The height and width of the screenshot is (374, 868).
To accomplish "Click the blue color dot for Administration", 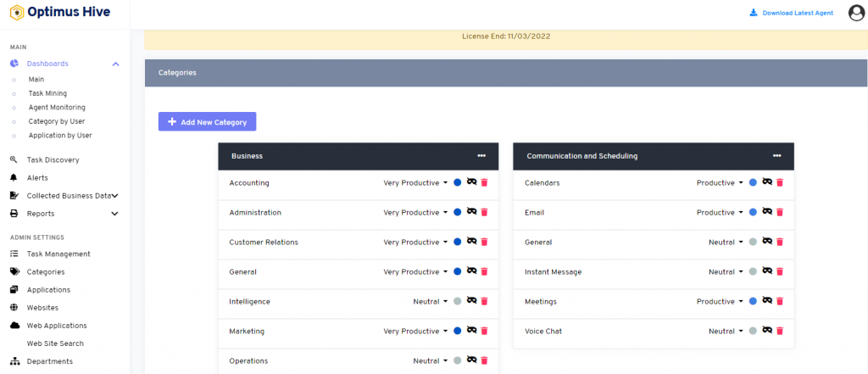I will 457,212.
